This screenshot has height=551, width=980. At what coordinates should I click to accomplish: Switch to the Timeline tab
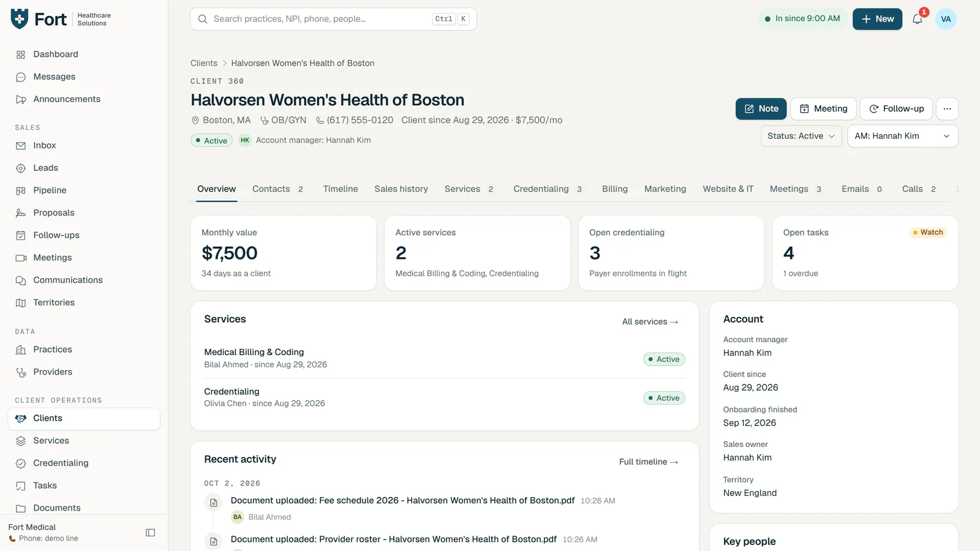341,189
